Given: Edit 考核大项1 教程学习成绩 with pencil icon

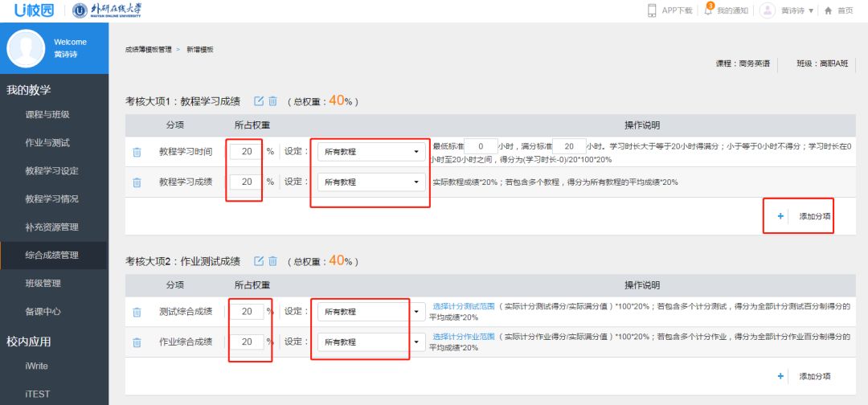Looking at the screenshot, I should (x=259, y=100).
